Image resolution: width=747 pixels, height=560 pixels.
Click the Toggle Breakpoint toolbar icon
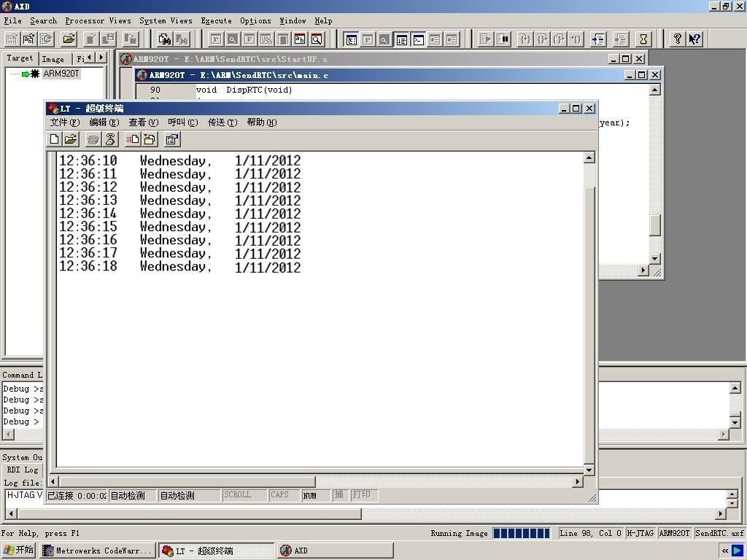coord(621,39)
